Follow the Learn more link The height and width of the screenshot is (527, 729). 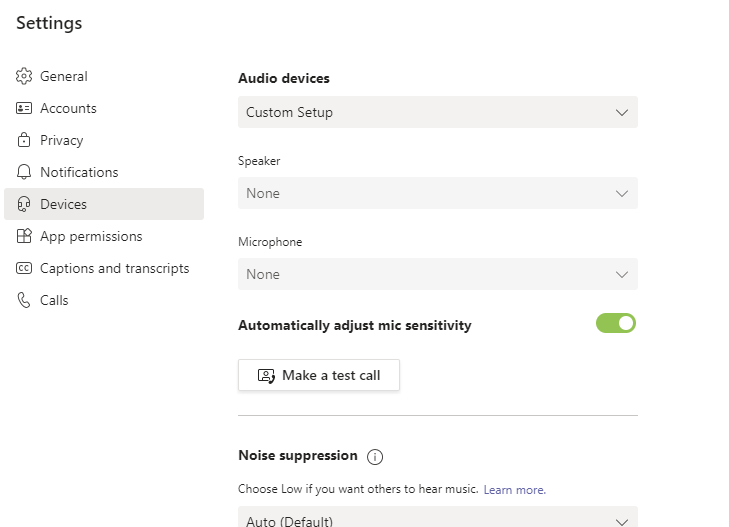pyautogui.click(x=515, y=490)
